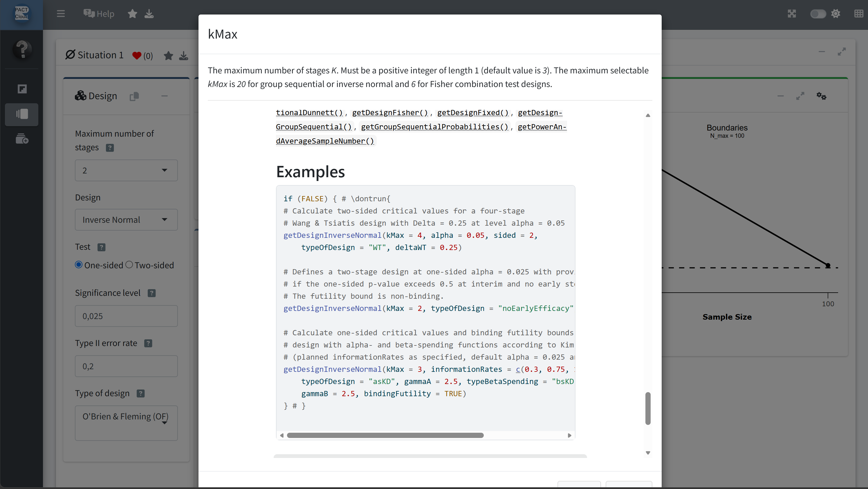Viewport: 868px width, 489px height.
Task: Open the GroupSequential() link
Action: pyautogui.click(x=314, y=127)
